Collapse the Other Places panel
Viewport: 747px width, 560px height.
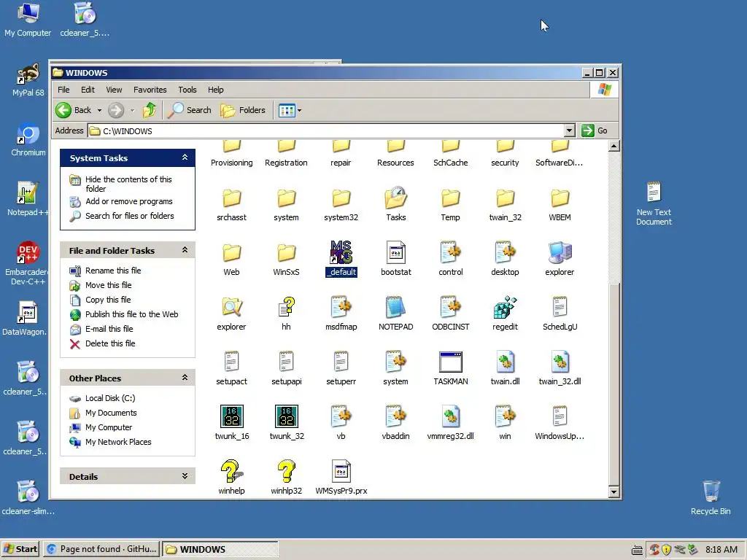185,378
